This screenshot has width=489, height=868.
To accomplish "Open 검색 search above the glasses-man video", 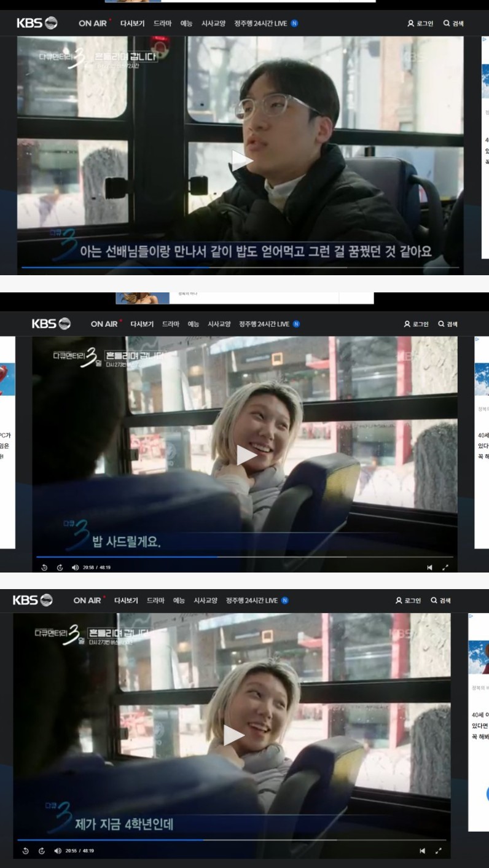I will tap(454, 23).
